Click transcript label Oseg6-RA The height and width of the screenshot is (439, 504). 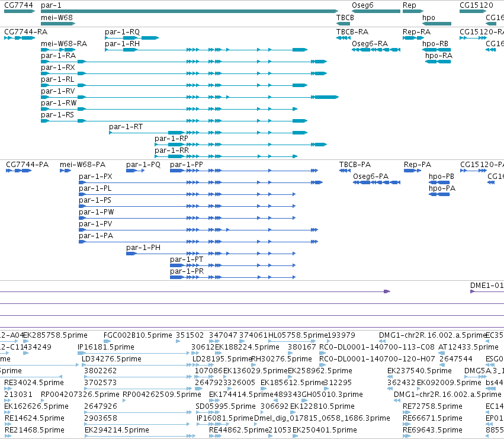370,44
